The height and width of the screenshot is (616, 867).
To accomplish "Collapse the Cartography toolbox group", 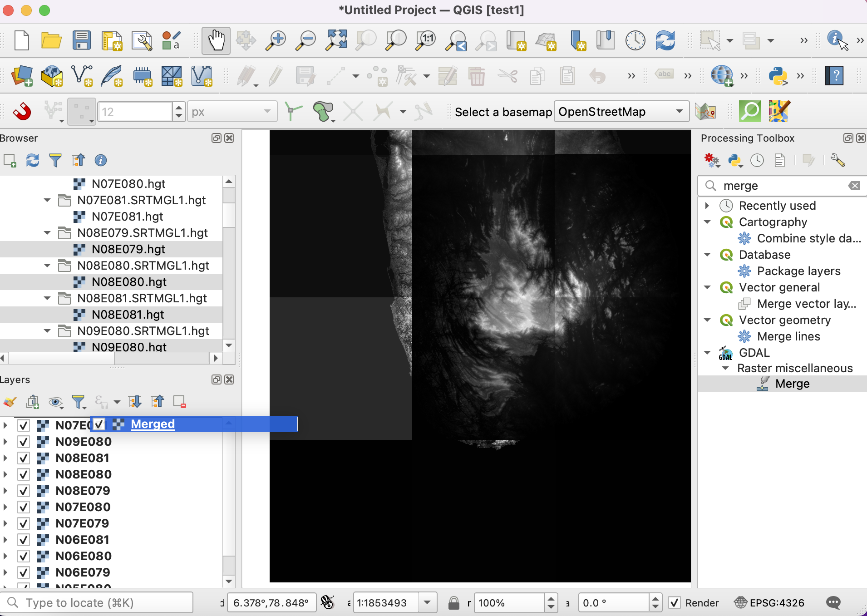I will [x=707, y=222].
